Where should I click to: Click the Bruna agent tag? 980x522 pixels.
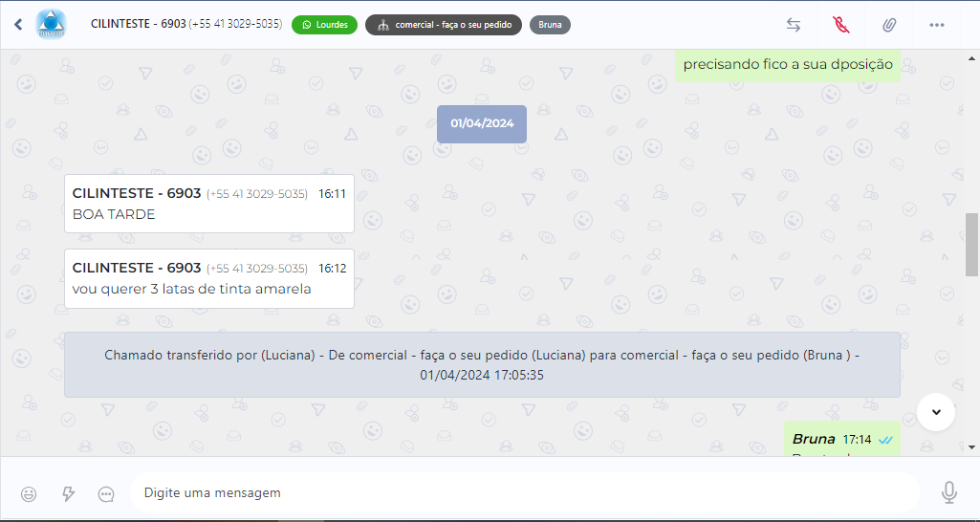click(550, 25)
